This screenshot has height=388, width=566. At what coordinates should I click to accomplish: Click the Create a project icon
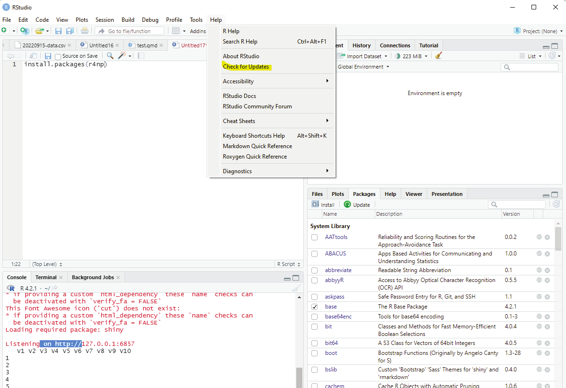24,31
